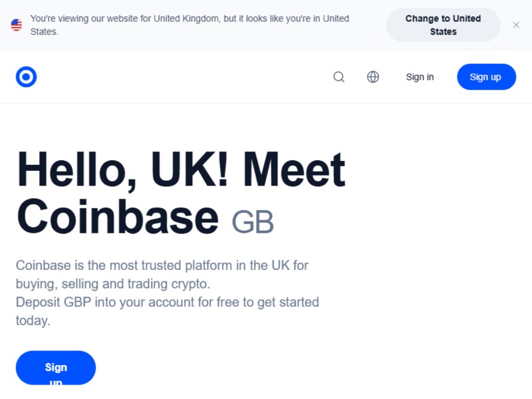Click the US flag icon in banner

(x=17, y=25)
